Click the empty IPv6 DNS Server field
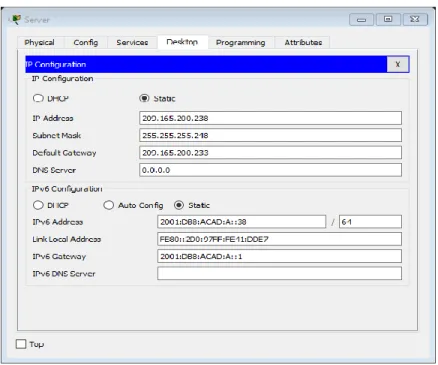This screenshot has height=365, width=438. point(279,274)
